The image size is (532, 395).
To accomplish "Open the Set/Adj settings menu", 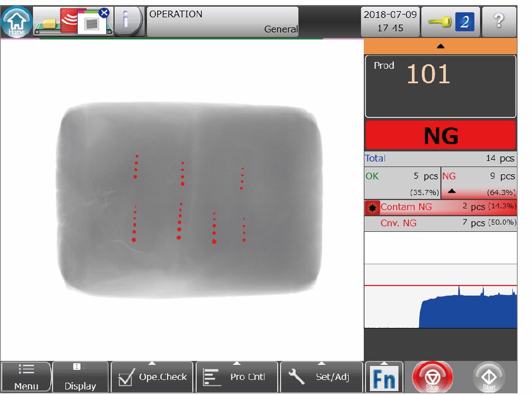I will tap(321, 378).
